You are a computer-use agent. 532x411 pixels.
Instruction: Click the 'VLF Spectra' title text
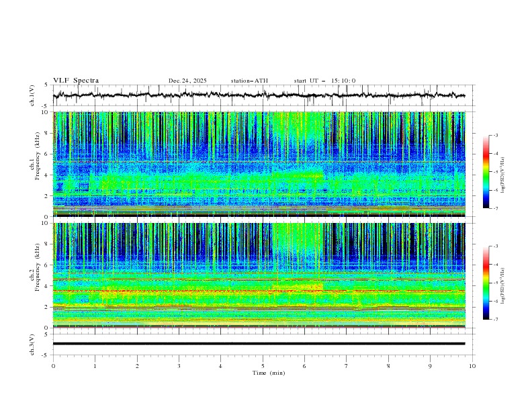[x=76, y=81]
